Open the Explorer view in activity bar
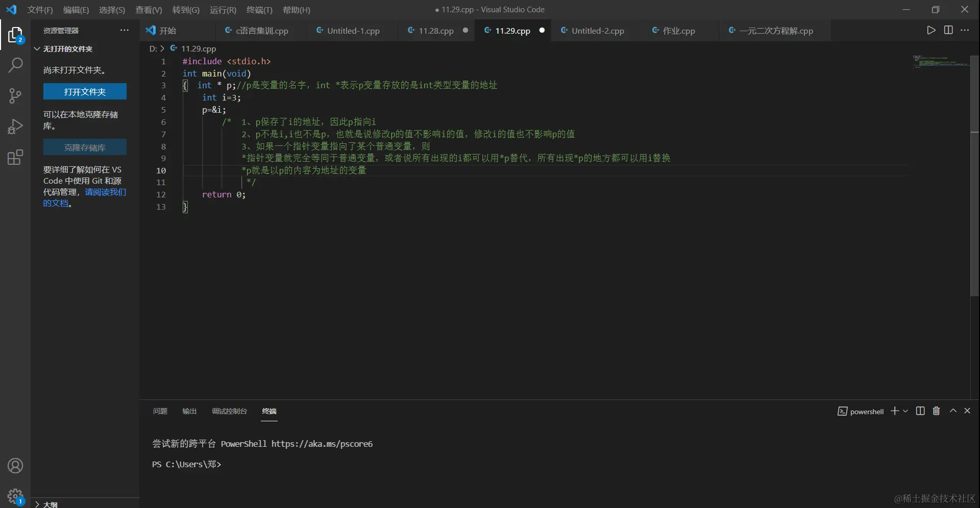The height and width of the screenshot is (508, 980). (15, 35)
